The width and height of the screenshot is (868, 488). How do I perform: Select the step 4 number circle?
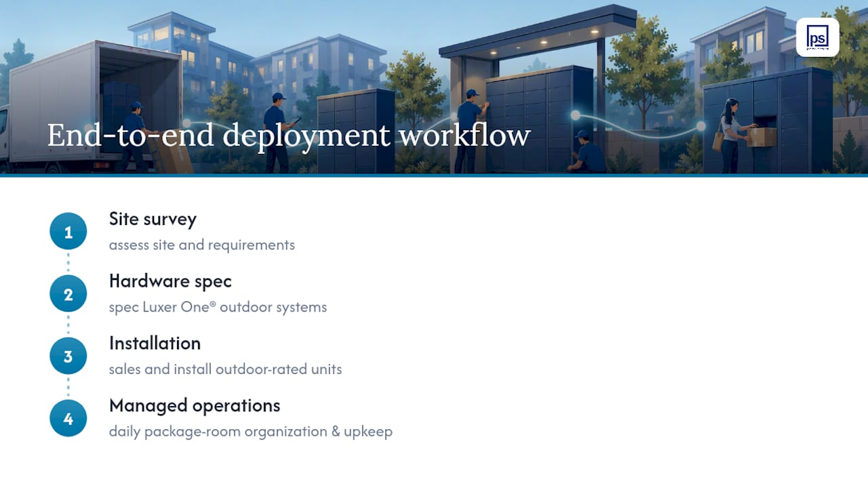point(68,418)
